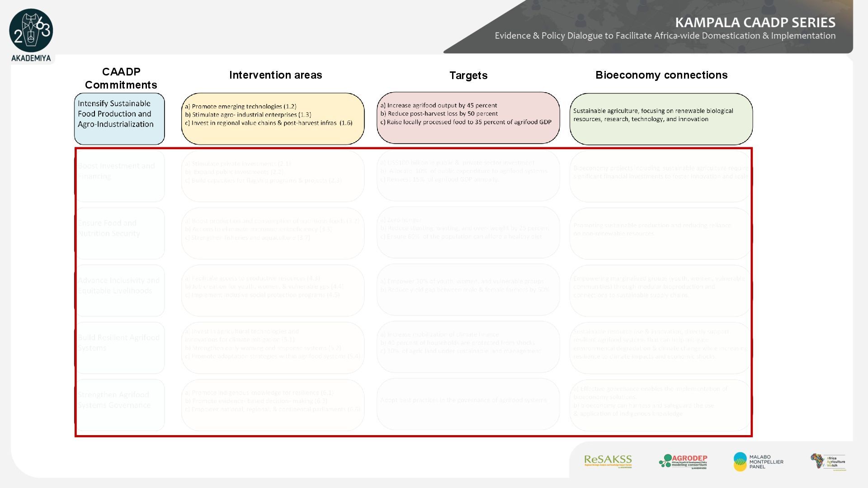Select the Intensify Sustainable Food Production box
Image resolution: width=868 pixels, height=488 pixels.
tap(119, 119)
